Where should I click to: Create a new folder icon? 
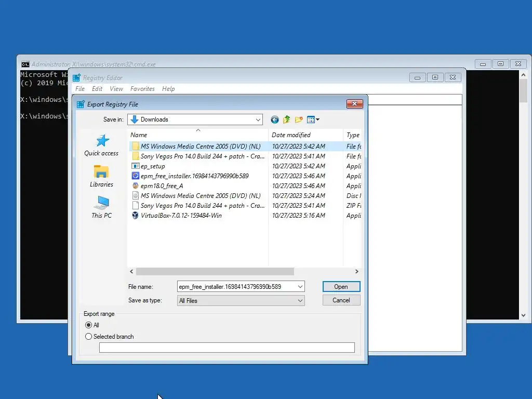(299, 119)
